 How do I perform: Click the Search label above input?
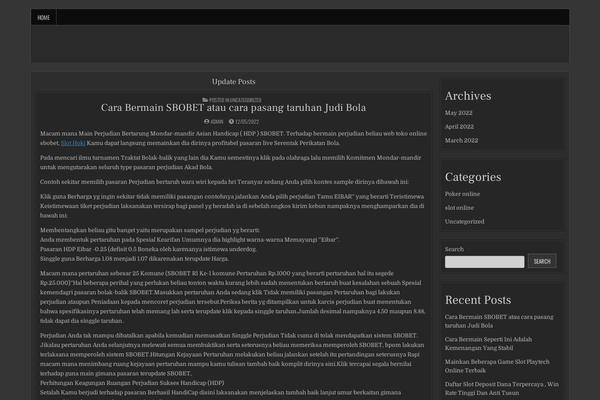[x=454, y=249]
